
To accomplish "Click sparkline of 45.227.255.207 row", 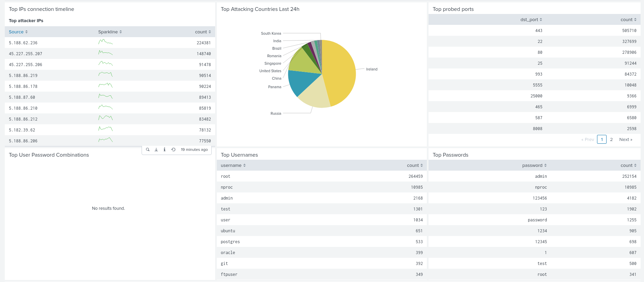I will [106, 53].
